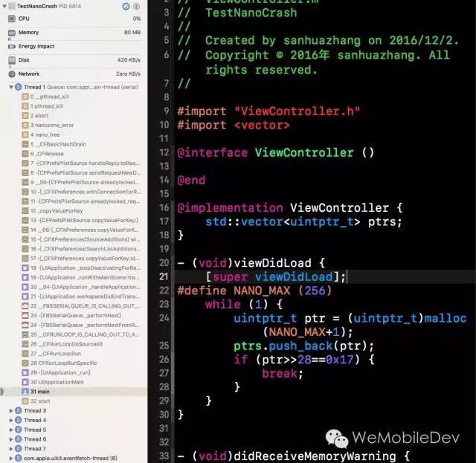Image resolution: width=476 pixels, height=463 pixels.
Task: Click Thread 1 thread icon
Action: (19, 87)
